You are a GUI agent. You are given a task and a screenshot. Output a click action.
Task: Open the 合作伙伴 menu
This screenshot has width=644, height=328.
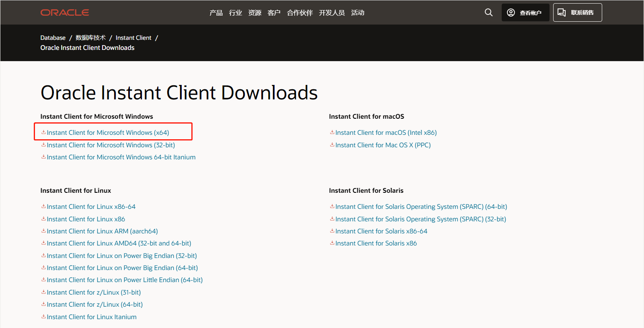coord(299,13)
